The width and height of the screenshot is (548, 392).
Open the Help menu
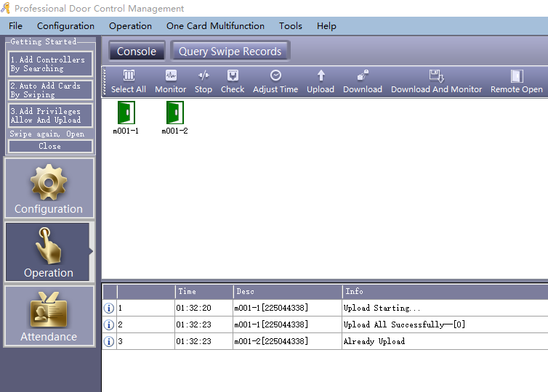[326, 26]
